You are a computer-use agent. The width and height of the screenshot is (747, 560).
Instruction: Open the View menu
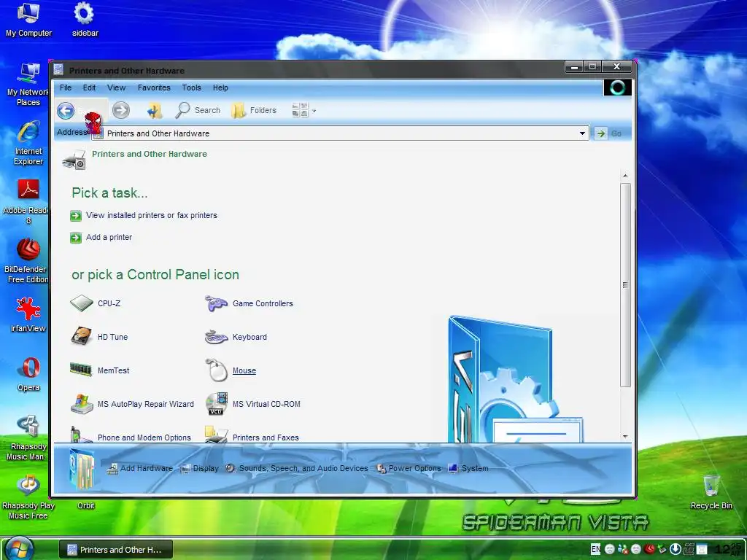(116, 87)
